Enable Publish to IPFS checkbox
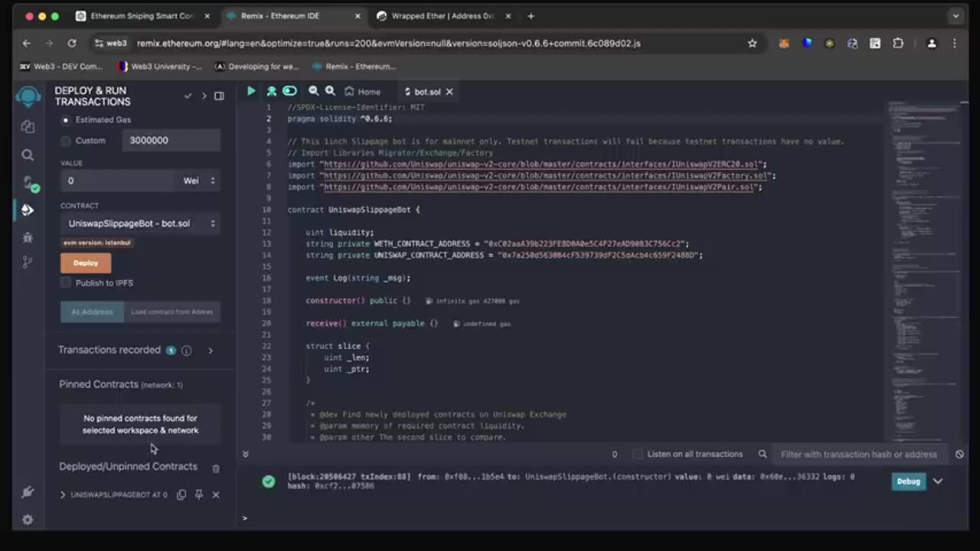 [x=66, y=283]
